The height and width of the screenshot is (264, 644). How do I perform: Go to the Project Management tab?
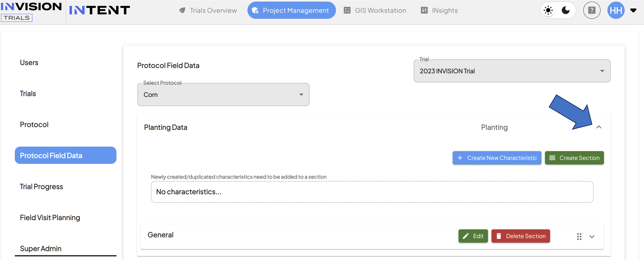coord(291,10)
